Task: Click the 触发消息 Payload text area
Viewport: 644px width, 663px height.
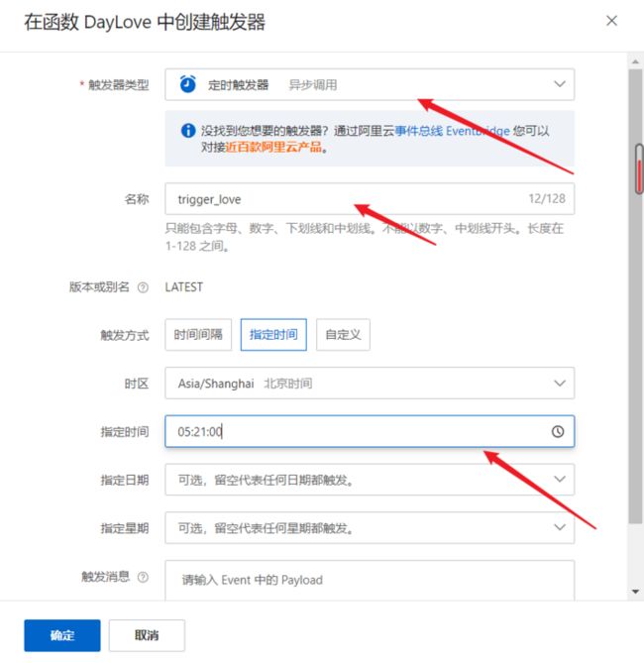Action: [x=370, y=580]
